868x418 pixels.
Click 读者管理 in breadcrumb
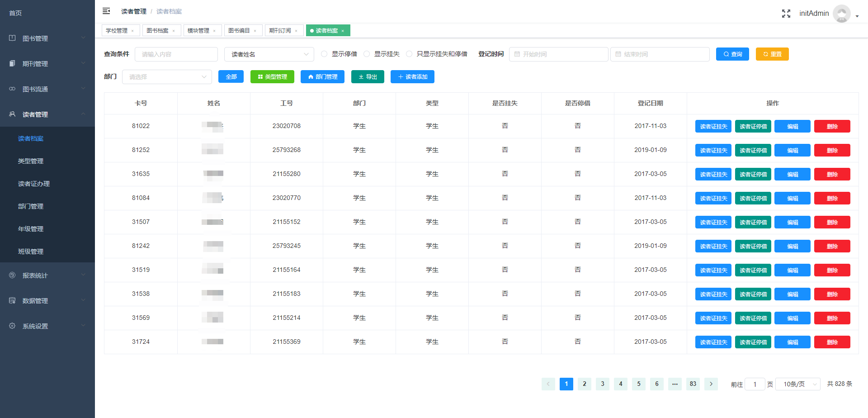(134, 11)
